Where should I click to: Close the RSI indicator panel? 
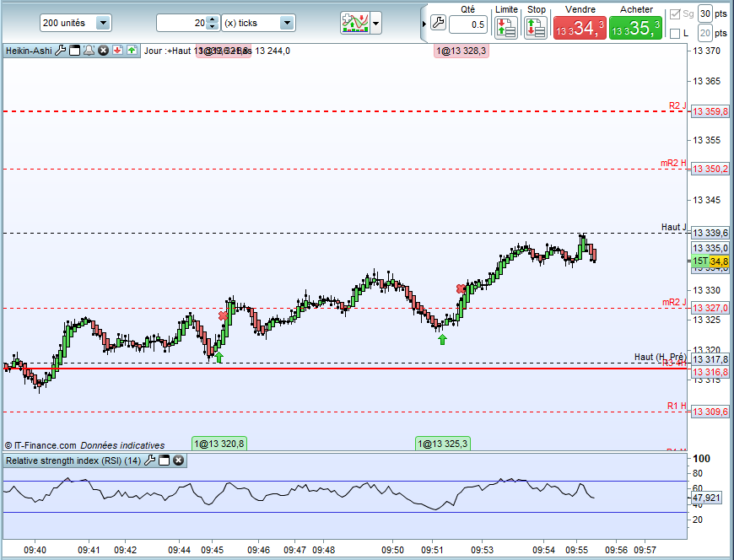click(178, 460)
